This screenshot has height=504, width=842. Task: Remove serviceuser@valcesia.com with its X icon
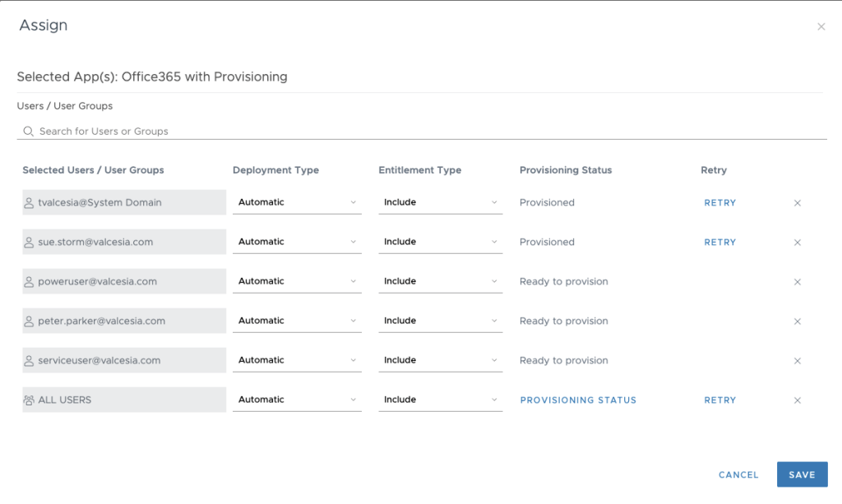click(797, 361)
